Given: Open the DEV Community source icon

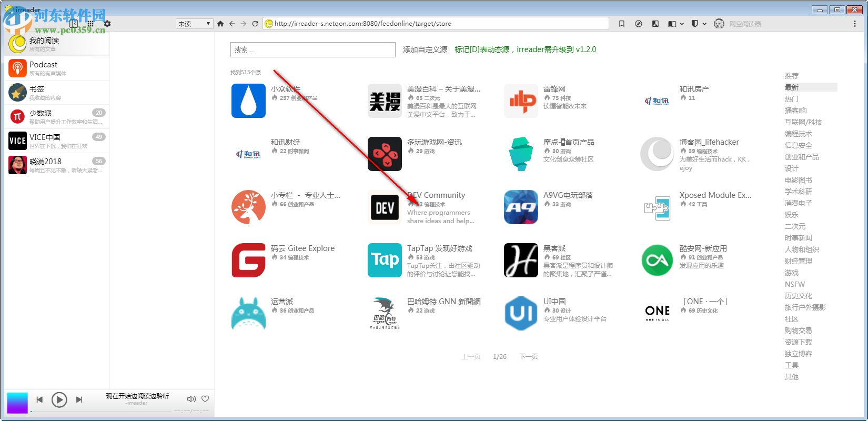Looking at the screenshot, I should coord(385,207).
